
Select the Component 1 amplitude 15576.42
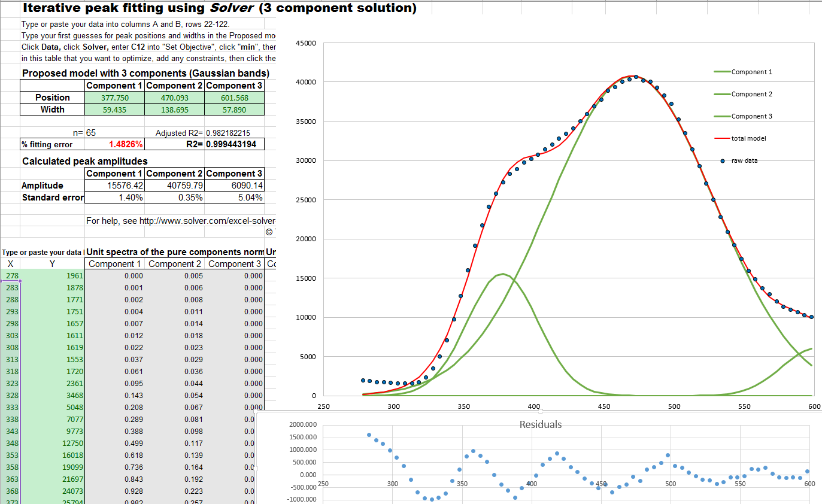coord(123,186)
